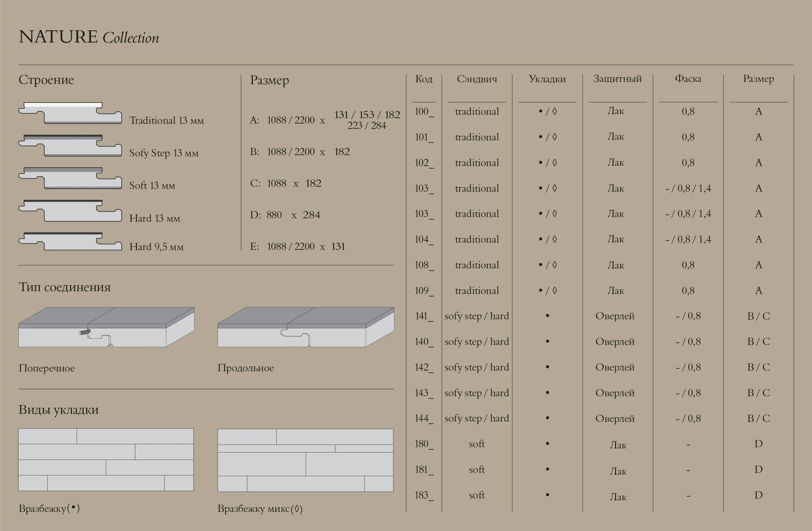Viewport: 812px width, 531px height.
Task: Click the Код column header
Action: (x=424, y=79)
